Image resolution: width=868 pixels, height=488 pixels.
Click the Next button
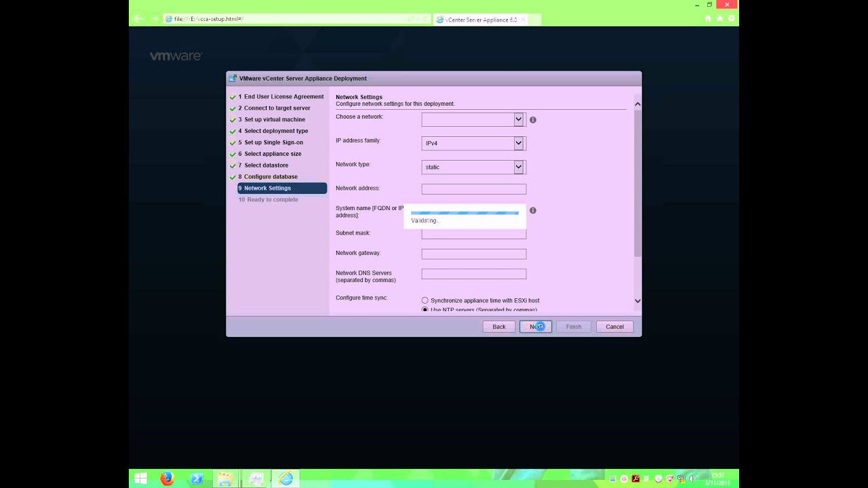point(536,327)
